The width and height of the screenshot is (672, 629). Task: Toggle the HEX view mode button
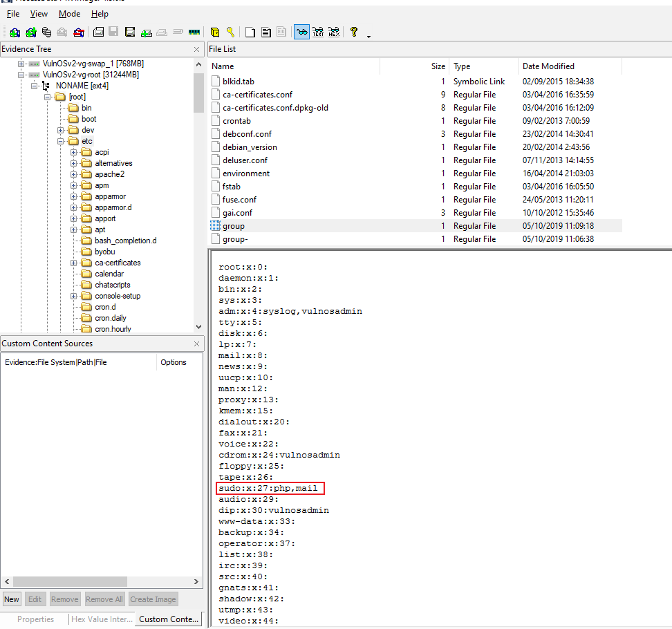click(334, 32)
